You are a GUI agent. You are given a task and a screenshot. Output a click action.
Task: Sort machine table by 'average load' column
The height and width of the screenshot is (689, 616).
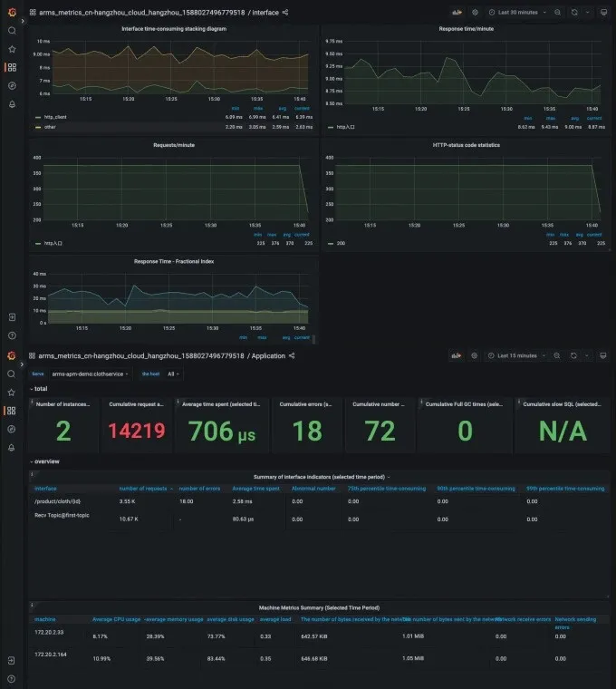pos(275,619)
